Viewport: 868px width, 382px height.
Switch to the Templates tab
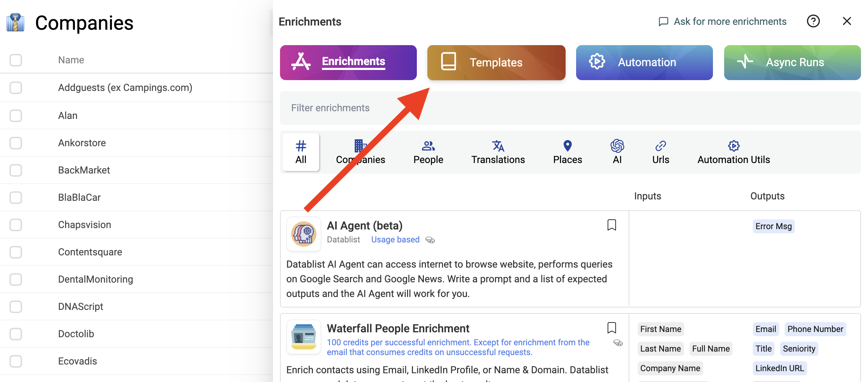[x=496, y=62]
